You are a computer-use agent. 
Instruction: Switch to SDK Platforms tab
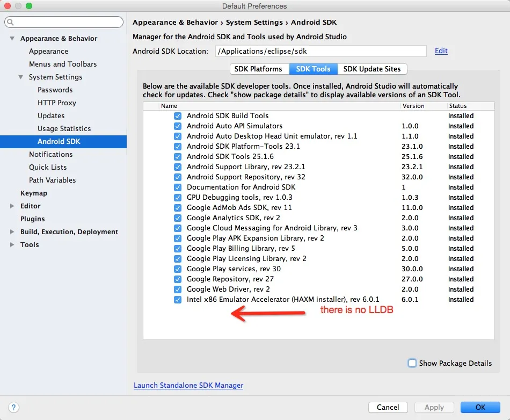[258, 69]
